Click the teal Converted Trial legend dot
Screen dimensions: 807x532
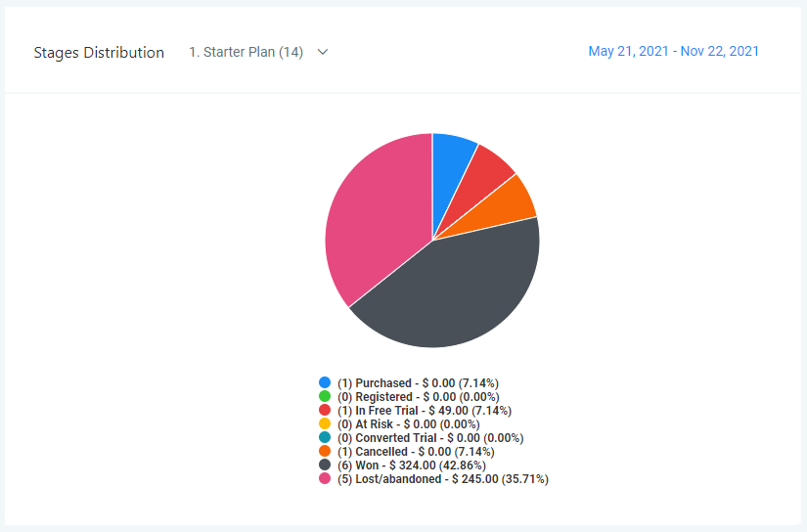coord(325,438)
